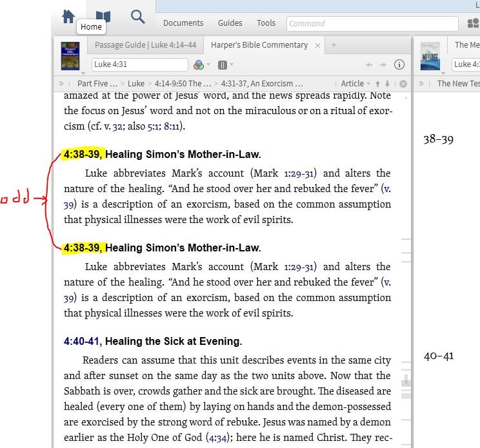Screen dimensions: 480x448
Task: Open panel menu arrow under Harper's cover
Action: click(x=83, y=73)
